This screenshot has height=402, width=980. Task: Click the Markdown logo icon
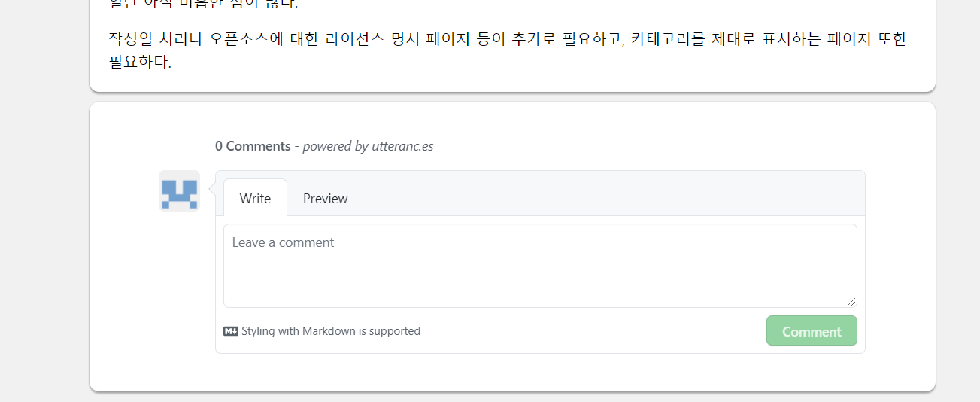(x=231, y=331)
